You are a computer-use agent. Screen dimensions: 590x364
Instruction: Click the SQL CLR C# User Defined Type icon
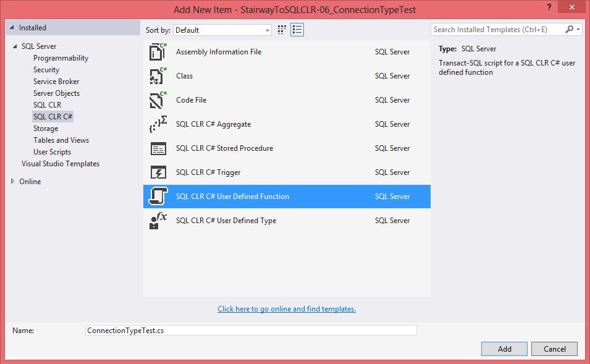click(158, 221)
